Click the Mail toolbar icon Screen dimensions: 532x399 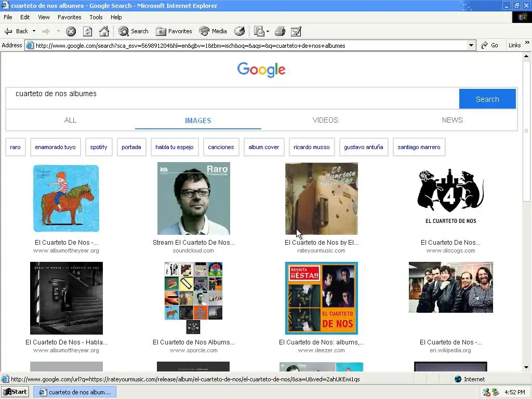[259, 31]
